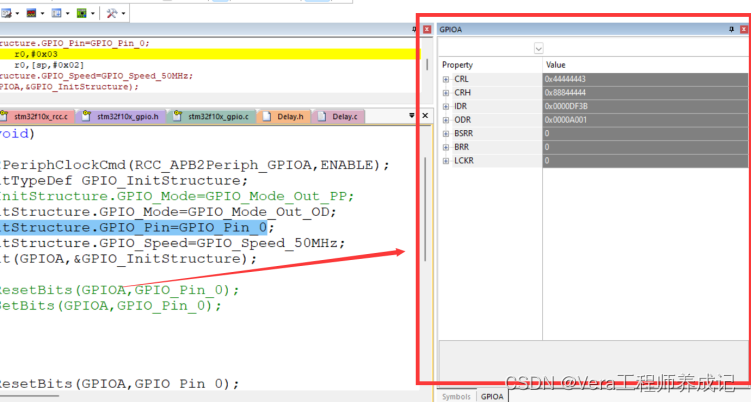Expand the CRH register row

pyautogui.click(x=445, y=92)
